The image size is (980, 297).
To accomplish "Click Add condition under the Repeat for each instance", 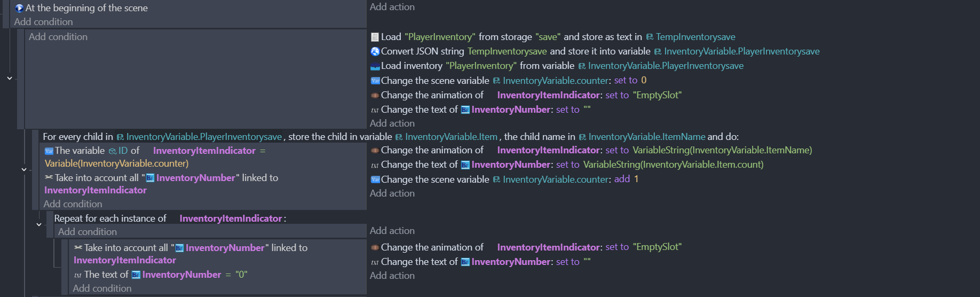I will (x=88, y=232).
